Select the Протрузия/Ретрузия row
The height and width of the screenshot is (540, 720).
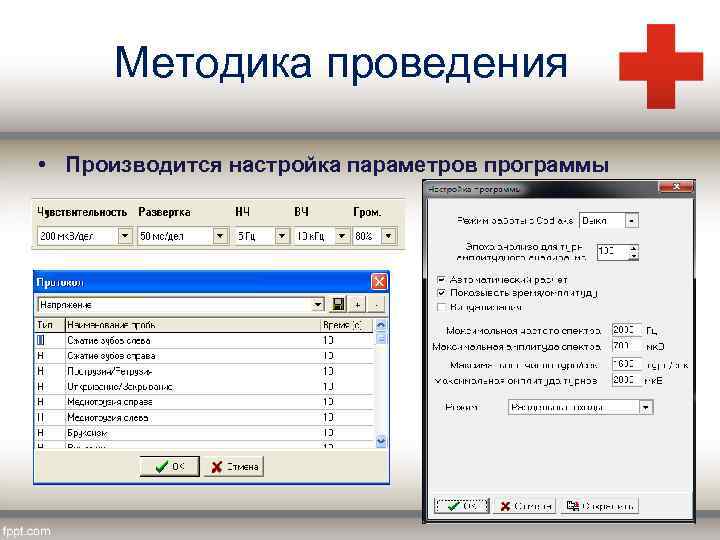205,371
